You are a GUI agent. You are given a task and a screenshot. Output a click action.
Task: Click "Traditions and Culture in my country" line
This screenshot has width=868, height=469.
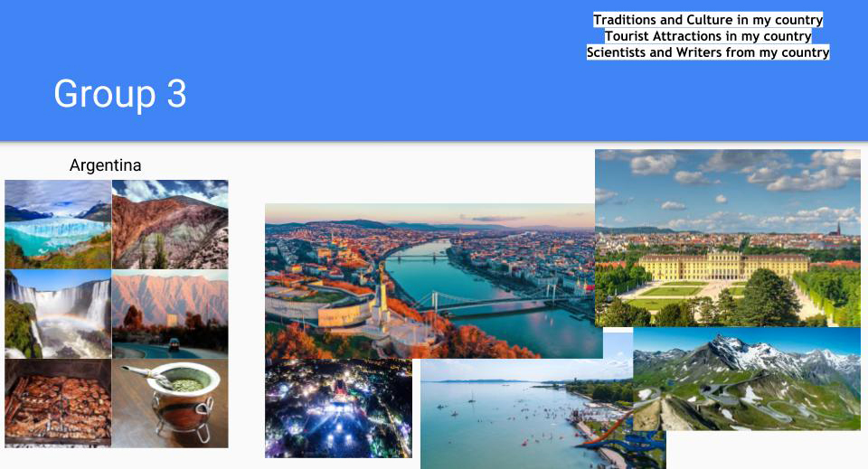pyautogui.click(x=707, y=20)
